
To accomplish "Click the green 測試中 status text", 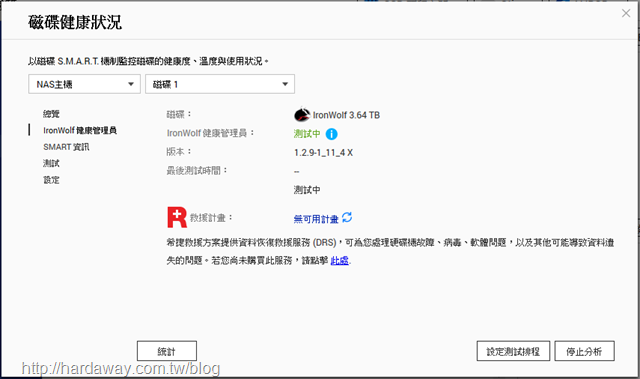I will (307, 134).
